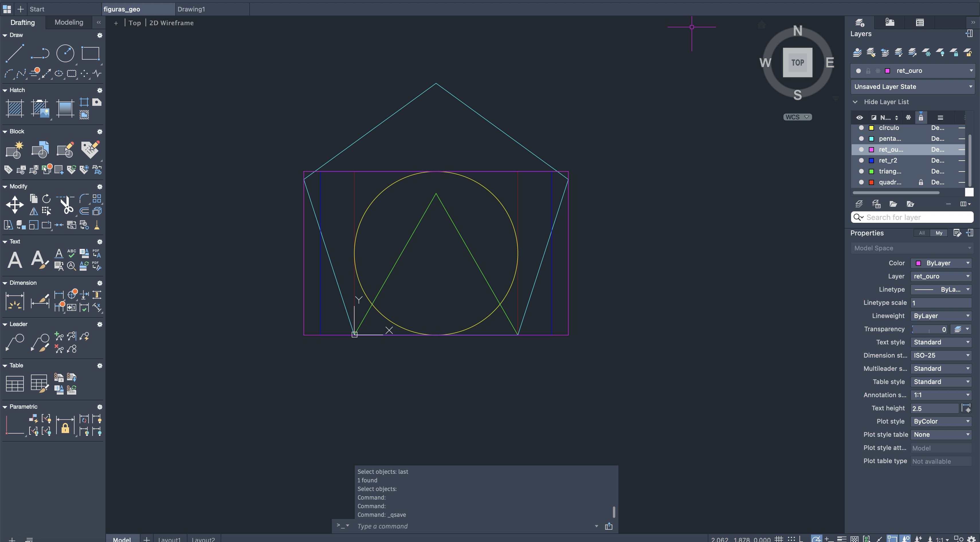Toggle visibility of circulo layer

[861, 128]
